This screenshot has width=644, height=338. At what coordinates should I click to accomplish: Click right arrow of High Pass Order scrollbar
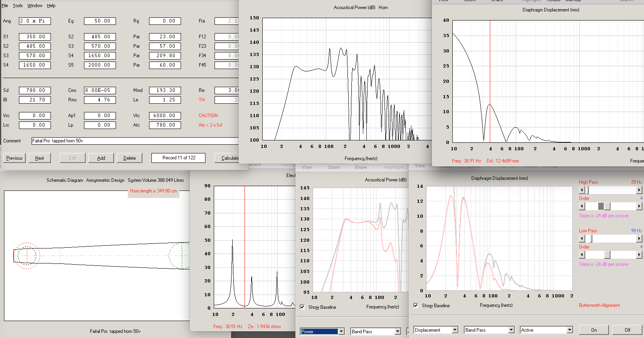(x=639, y=206)
